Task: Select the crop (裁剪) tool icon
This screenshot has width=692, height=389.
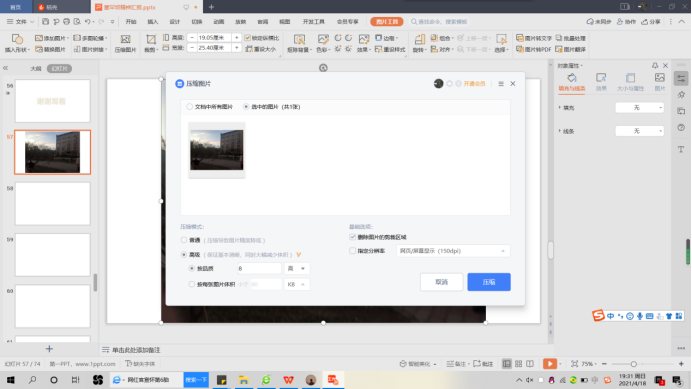Action: click(150, 39)
